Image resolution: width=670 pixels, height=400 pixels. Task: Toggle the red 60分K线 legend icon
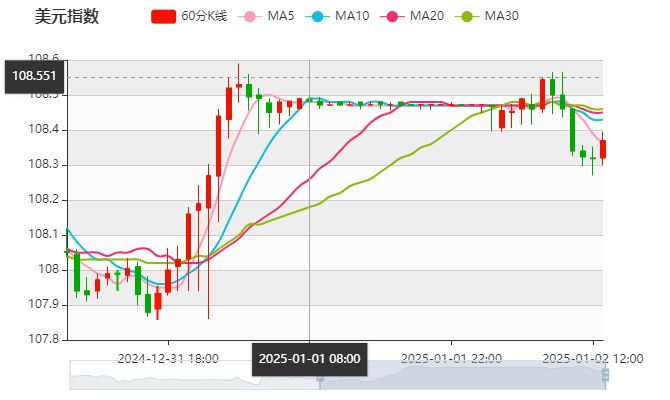164,16
